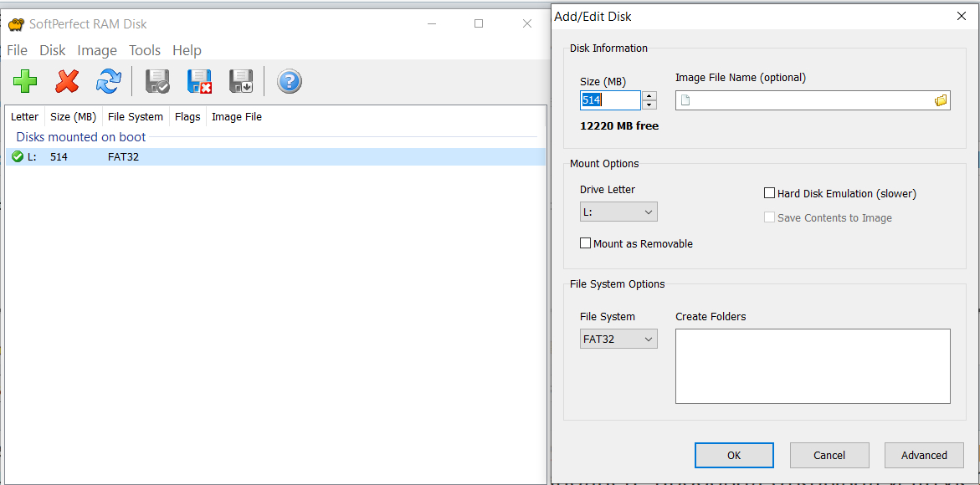Click floppy icon with red X
The image size is (980, 485).
tap(199, 81)
